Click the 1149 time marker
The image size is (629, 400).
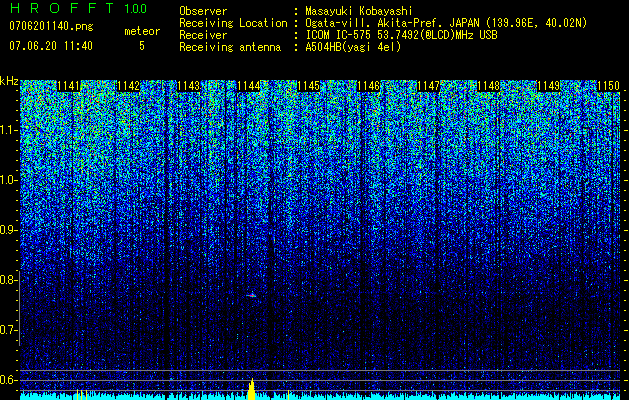[x=549, y=86]
